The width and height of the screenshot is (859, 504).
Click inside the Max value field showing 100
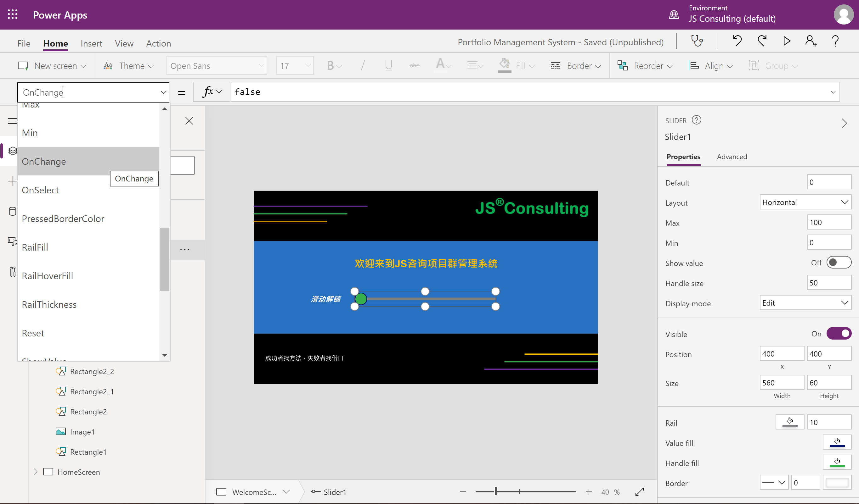[x=829, y=222]
